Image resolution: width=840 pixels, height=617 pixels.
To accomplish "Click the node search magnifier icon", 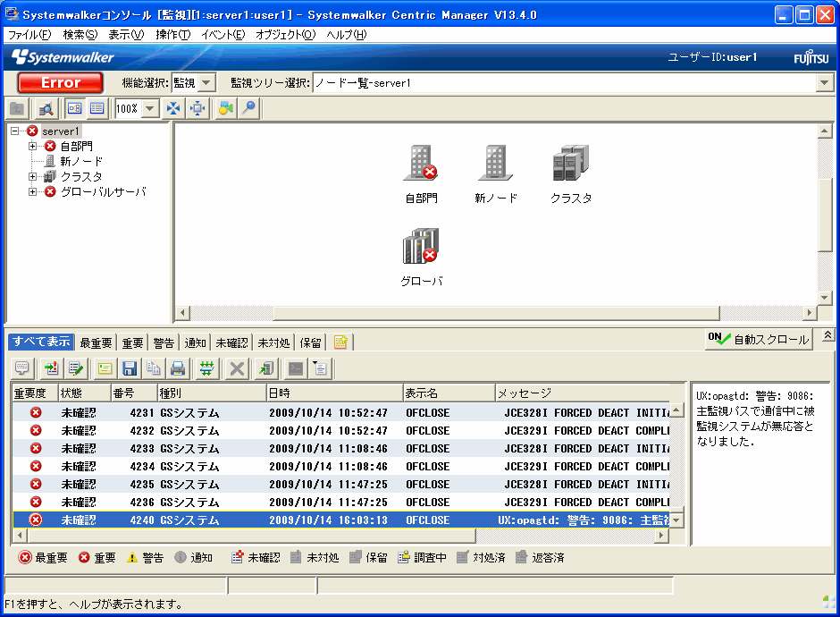I will click(46, 109).
